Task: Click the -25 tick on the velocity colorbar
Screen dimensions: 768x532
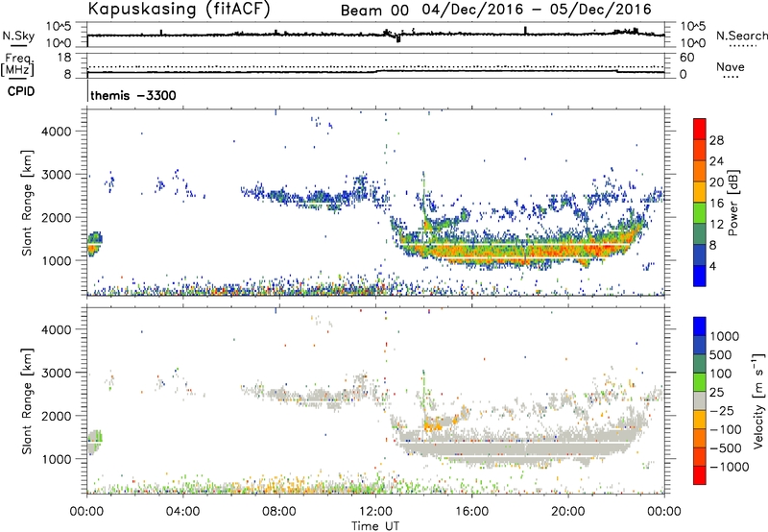Action: tap(722, 410)
